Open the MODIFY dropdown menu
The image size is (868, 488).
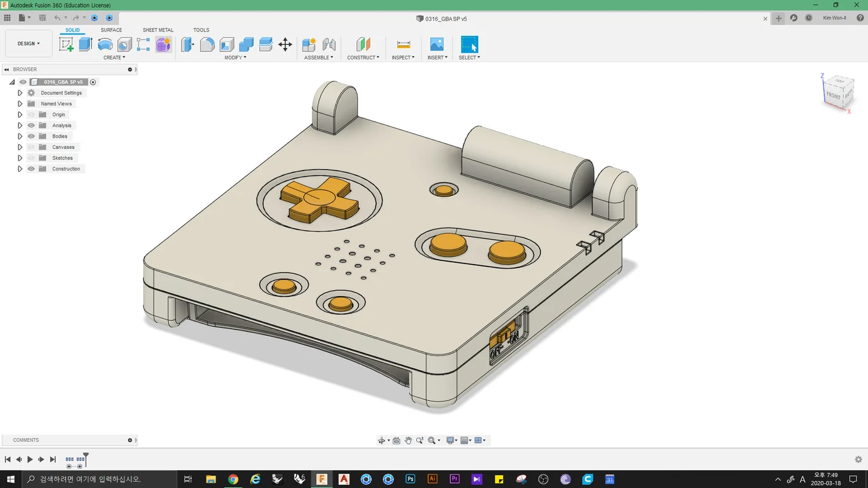236,58
